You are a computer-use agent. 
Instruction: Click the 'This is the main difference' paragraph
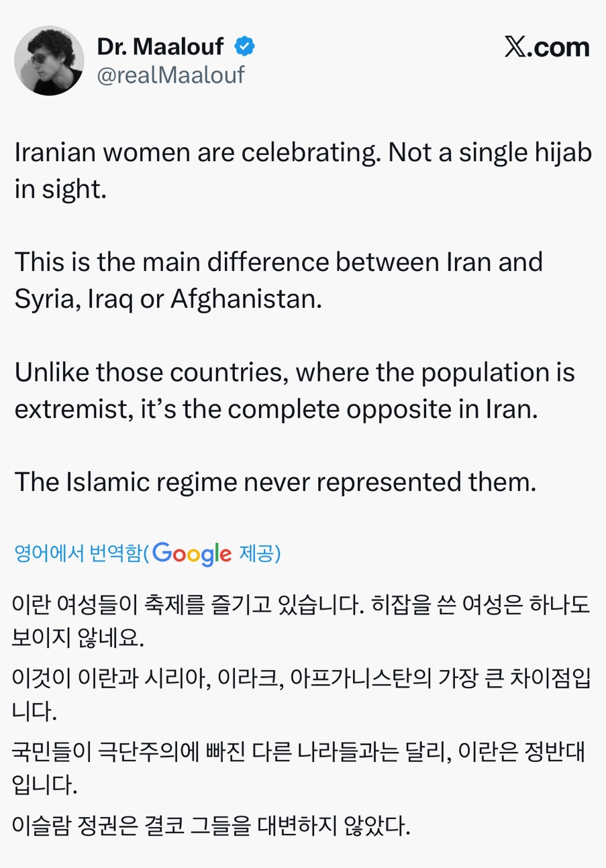point(279,279)
